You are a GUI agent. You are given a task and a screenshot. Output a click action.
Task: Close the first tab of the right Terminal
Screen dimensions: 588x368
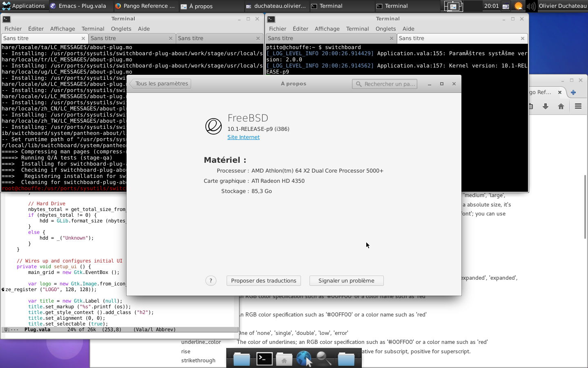point(392,38)
